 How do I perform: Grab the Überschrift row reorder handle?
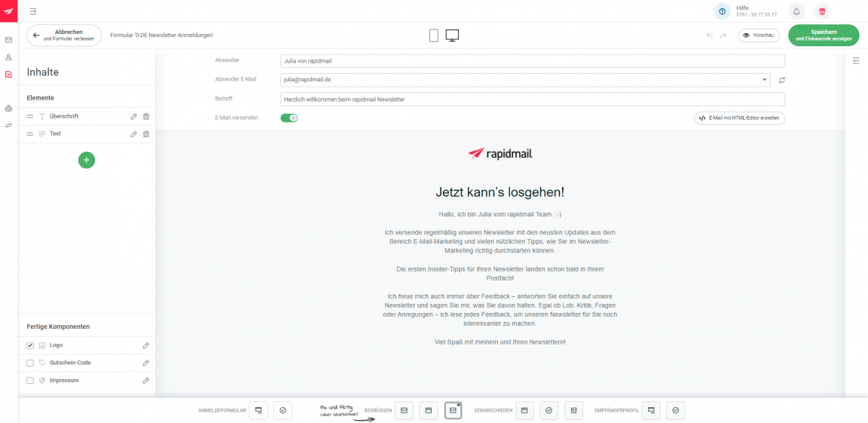[30, 116]
